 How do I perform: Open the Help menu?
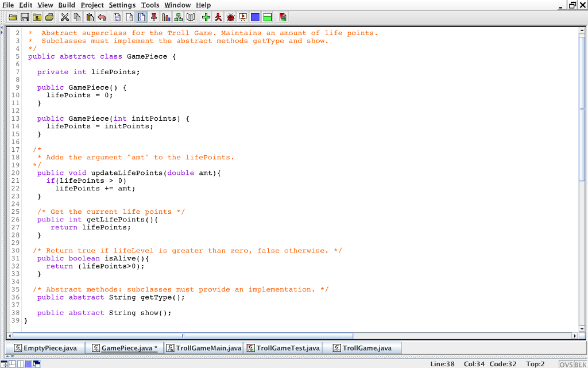tap(203, 5)
